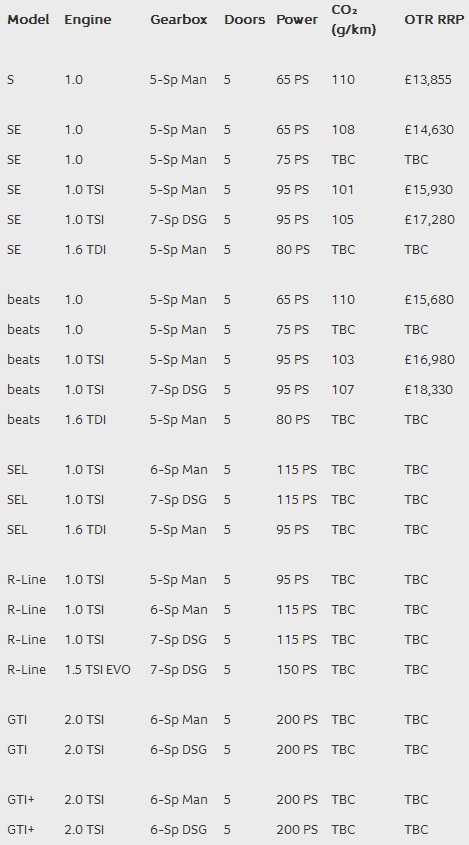Select the 6-Sp Man gearbox for SEL
The width and height of the screenshot is (469, 845).
(178, 469)
